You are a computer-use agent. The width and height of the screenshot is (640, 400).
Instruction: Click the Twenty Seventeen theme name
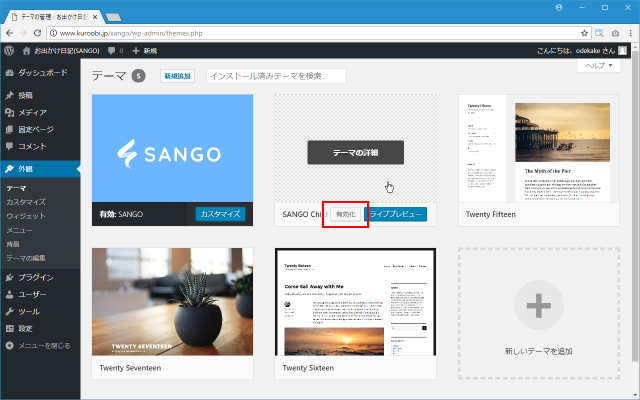coord(130,368)
